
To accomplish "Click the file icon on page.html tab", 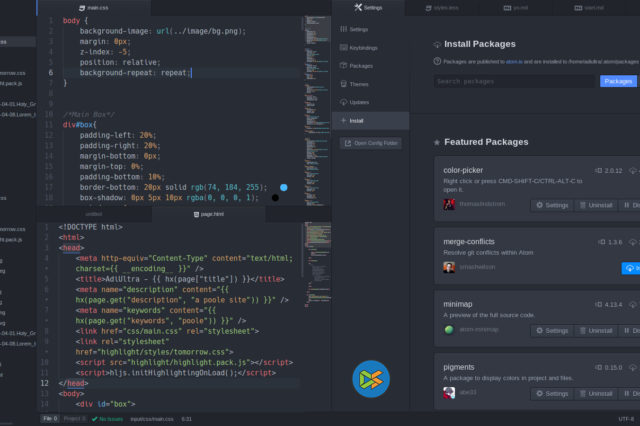I will [196, 214].
